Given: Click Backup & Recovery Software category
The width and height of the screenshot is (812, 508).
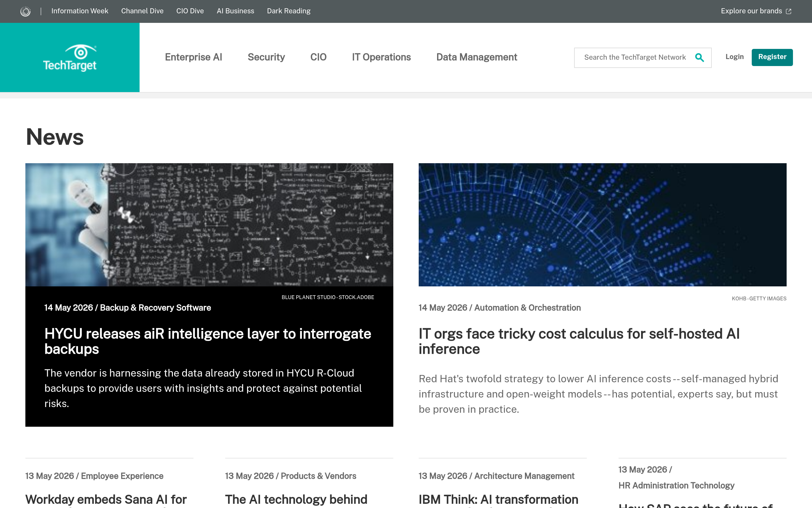Looking at the screenshot, I should coord(155,308).
